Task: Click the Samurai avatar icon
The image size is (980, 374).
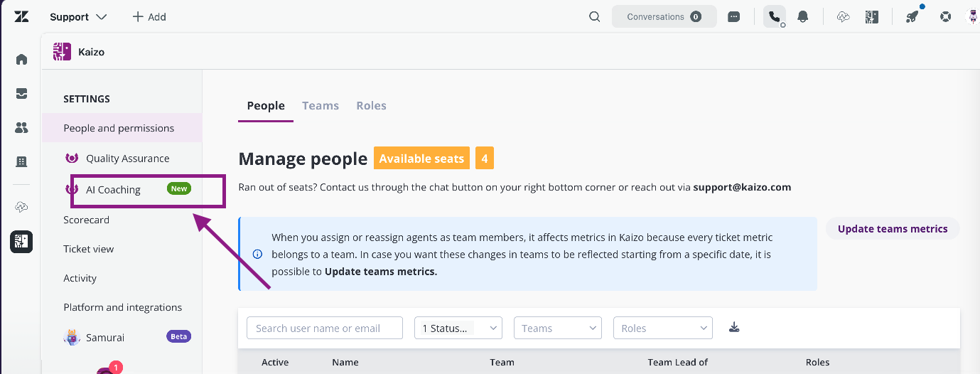Action: (71, 337)
